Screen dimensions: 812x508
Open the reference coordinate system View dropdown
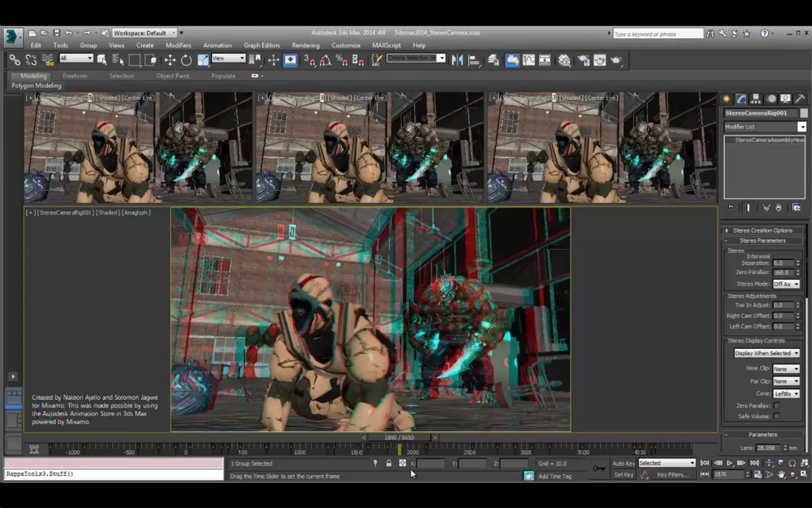tap(229, 58)
